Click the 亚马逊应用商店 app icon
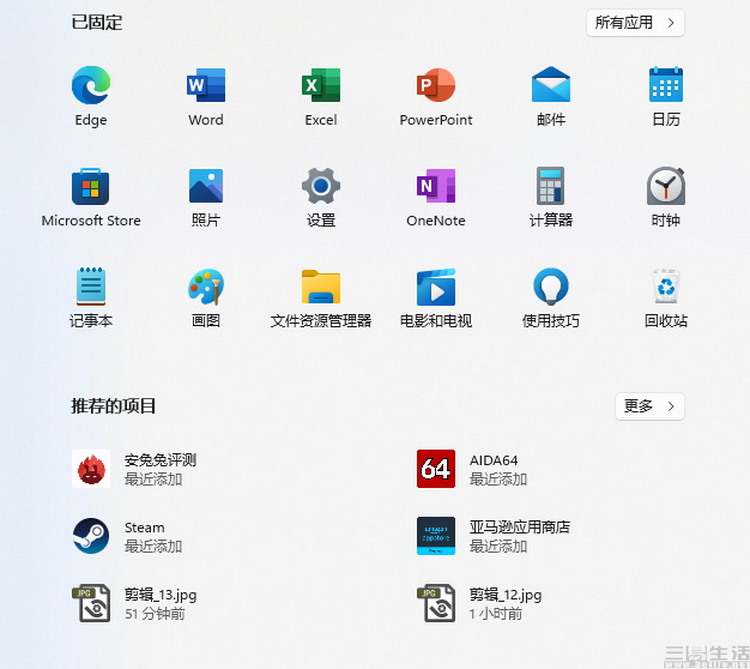750x669 pixels. pyautogui.click(x=436, y=536)
